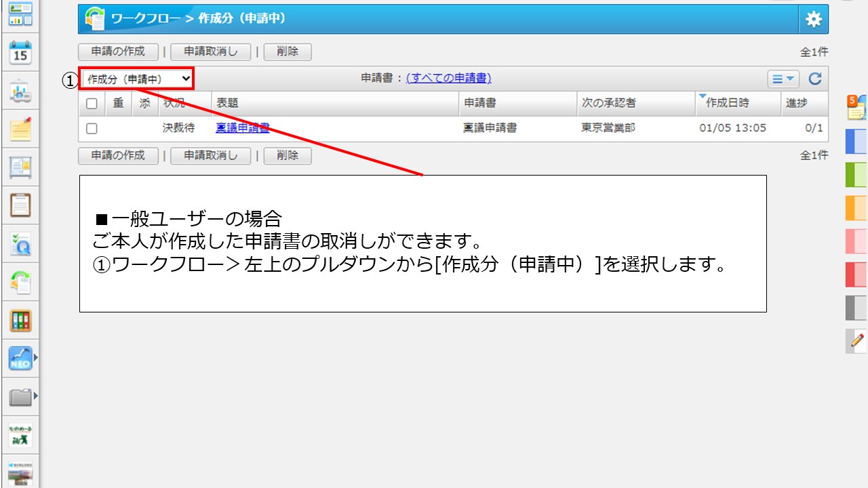The width and height of the screenshot is (868, 488).
Task: Click the ワークフロー breadcrumb in the header
Action: 146,19
